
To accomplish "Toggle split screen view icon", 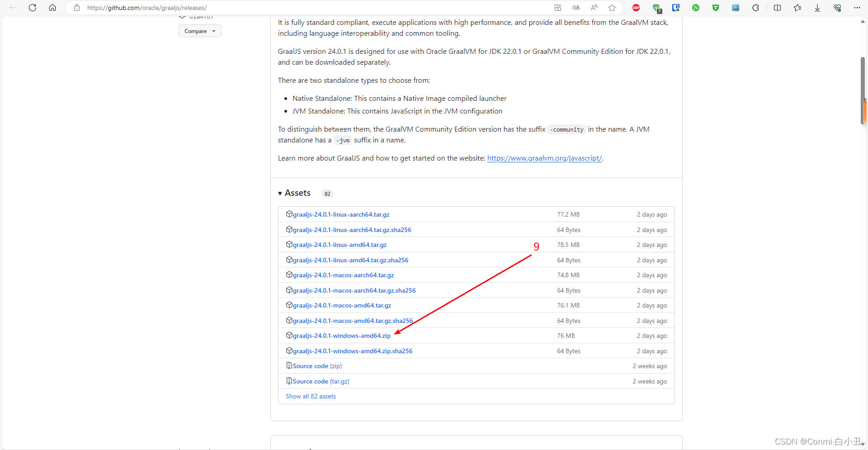I will coord(778,8).
